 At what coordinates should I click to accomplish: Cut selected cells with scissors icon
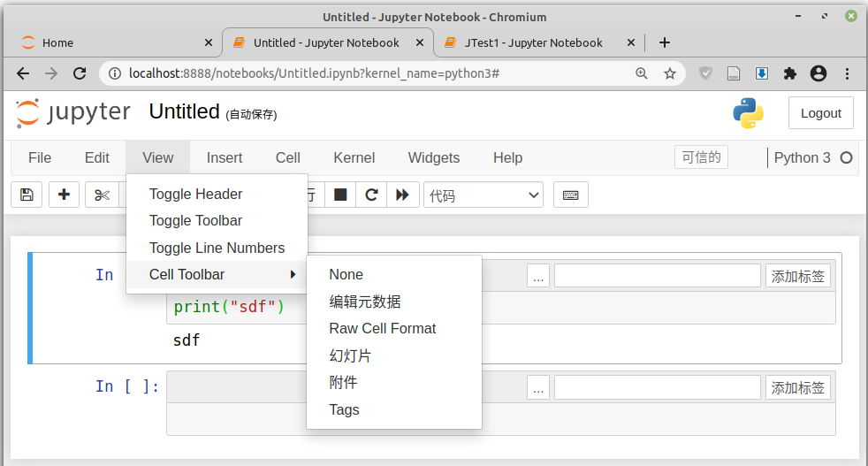(x=102, y=195)
